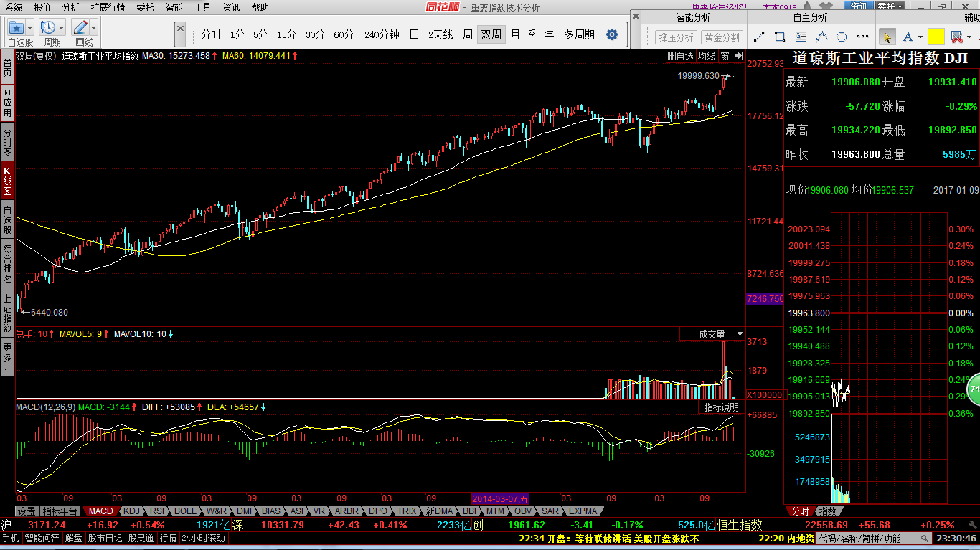Switch chart to 5分 period
980x550 pixels.
(260, 34)
